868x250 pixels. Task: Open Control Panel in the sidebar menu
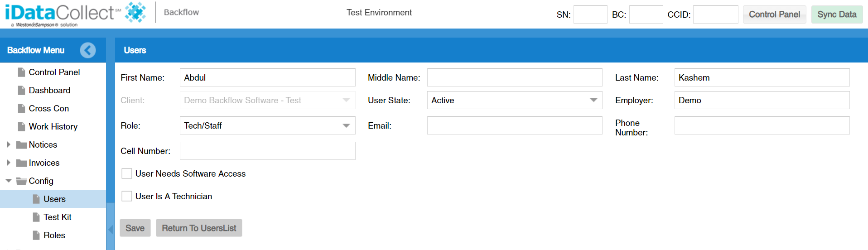[x=54, y=72]
